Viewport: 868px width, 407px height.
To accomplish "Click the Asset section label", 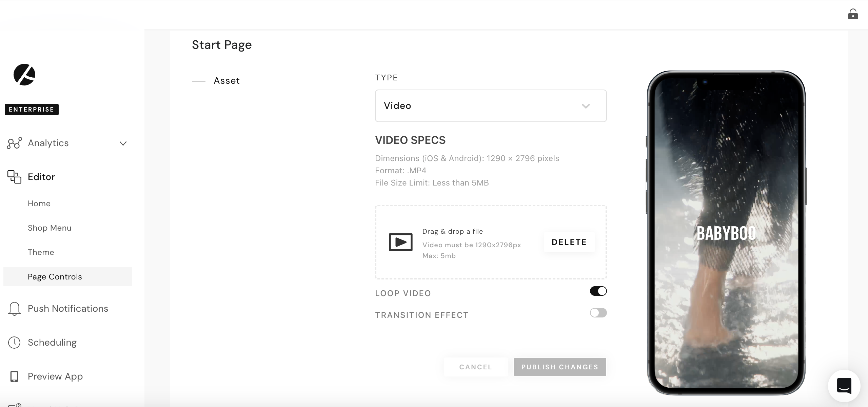I will [x=226, y=81].
